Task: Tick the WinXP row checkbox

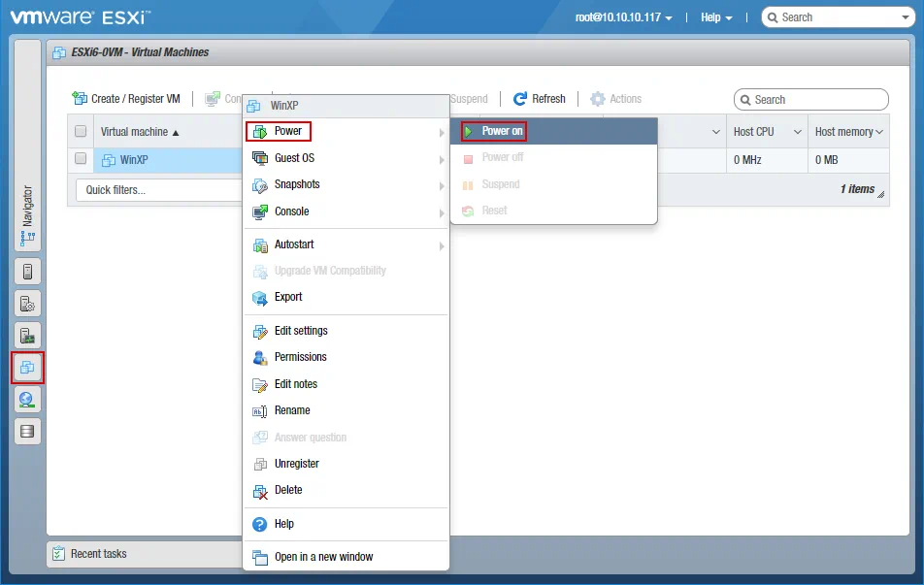Action: [x=81, y=159]
